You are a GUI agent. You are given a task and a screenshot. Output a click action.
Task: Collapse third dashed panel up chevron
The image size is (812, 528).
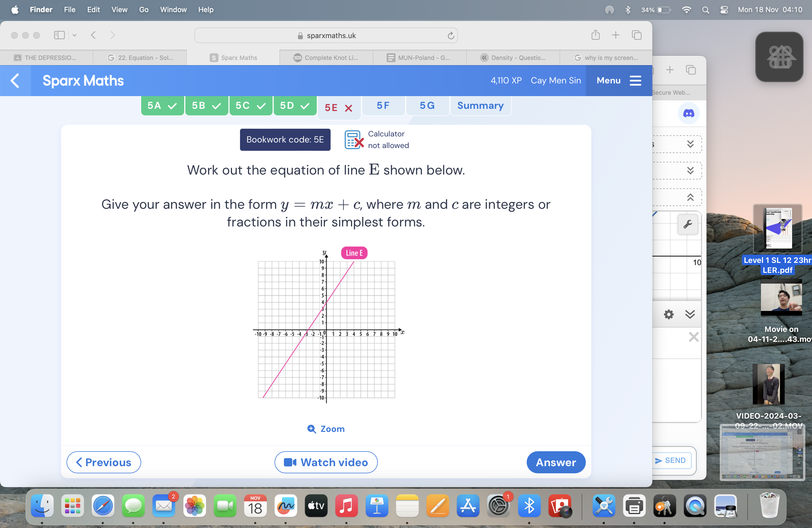pyautogui.click(x=690, y=197)
